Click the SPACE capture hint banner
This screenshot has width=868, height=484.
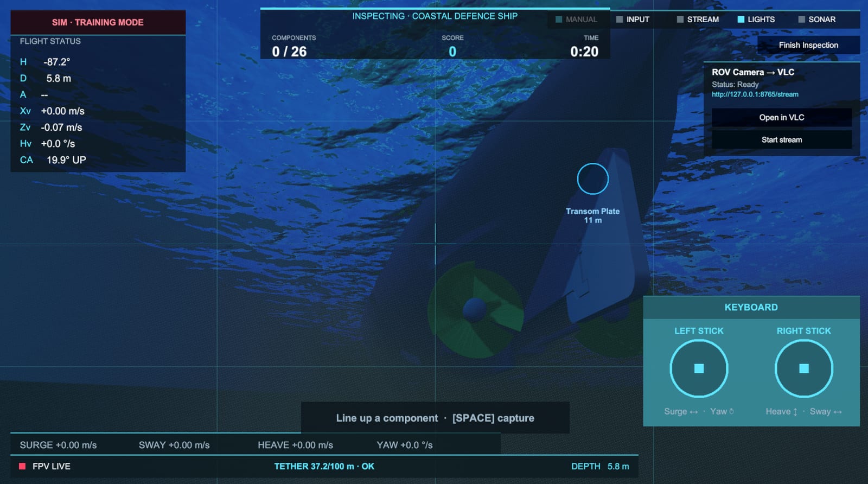(435, 418)
